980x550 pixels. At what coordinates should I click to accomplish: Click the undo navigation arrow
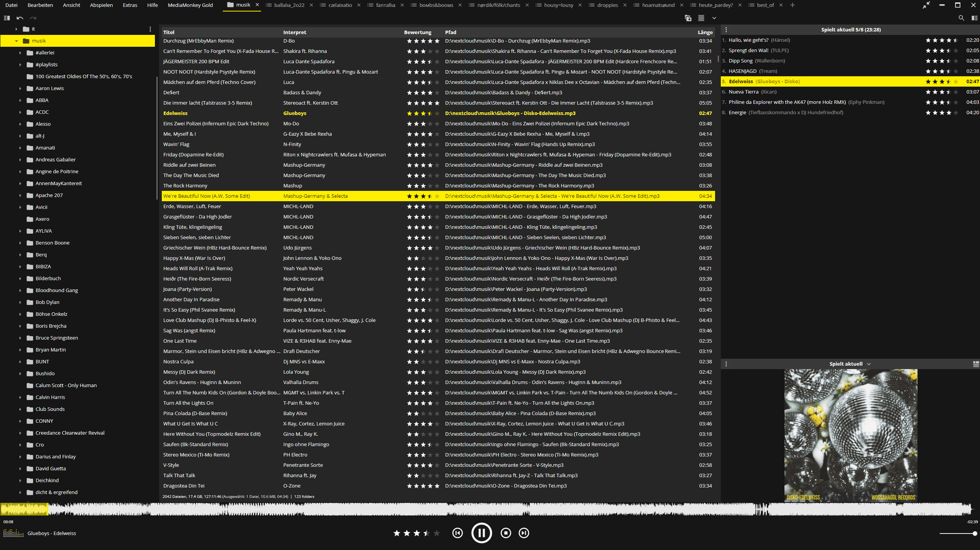tap(20, 18)
